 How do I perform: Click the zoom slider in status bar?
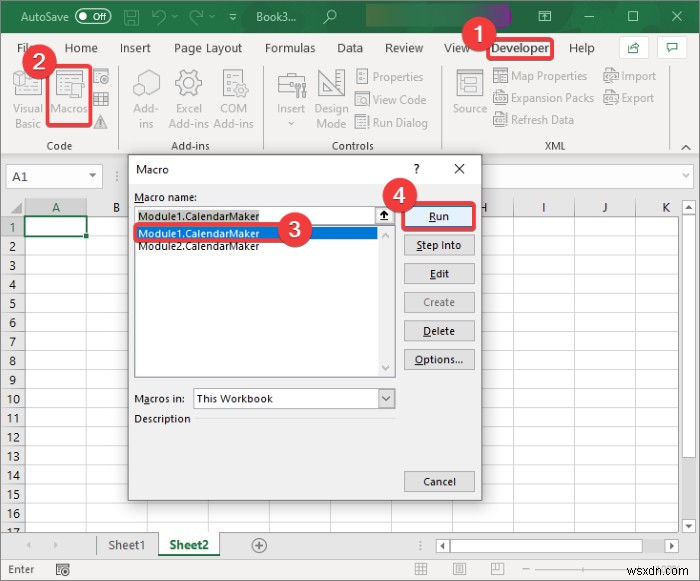coord(583,569)
